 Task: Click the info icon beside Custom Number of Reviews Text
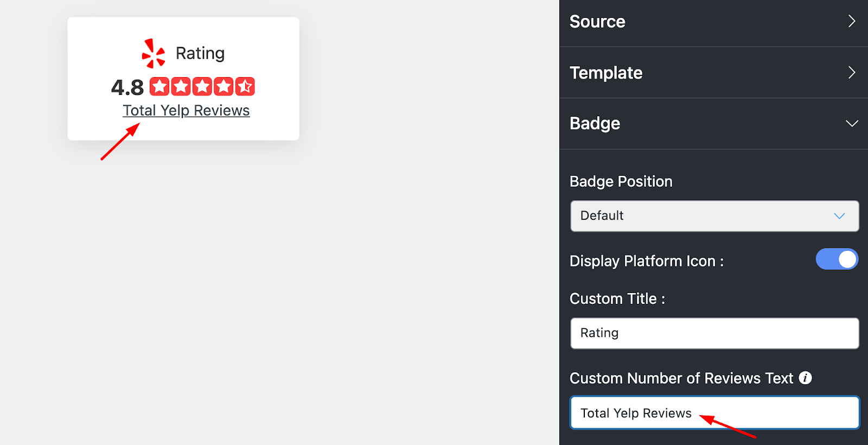806,378
